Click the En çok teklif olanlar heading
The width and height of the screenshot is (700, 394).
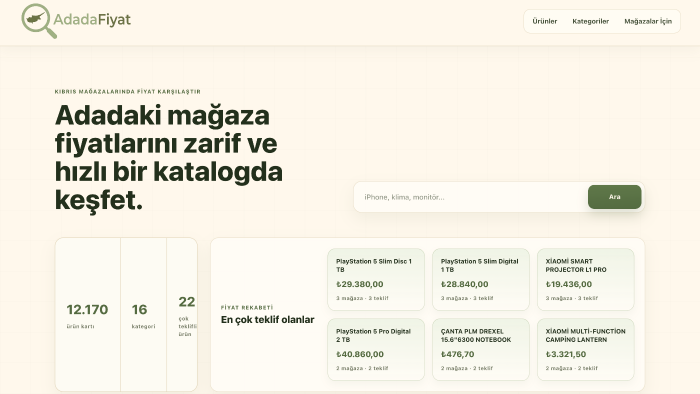(x=267, y=319)
